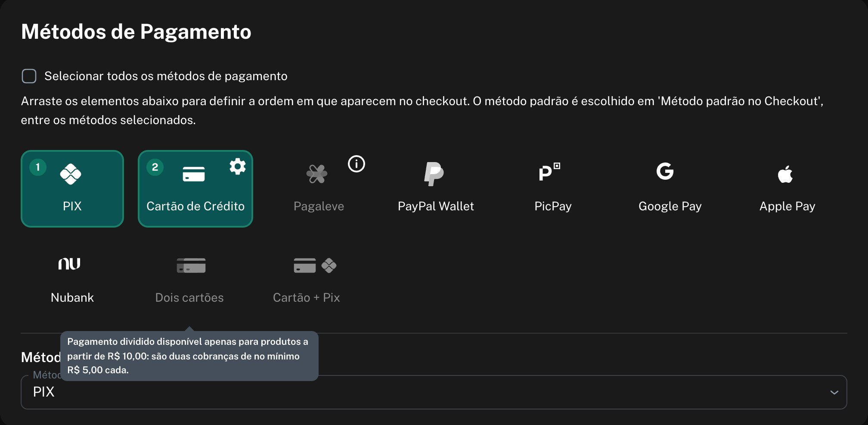
Task: Click the Dois cartões double-card icon
Action: point(191,266)
